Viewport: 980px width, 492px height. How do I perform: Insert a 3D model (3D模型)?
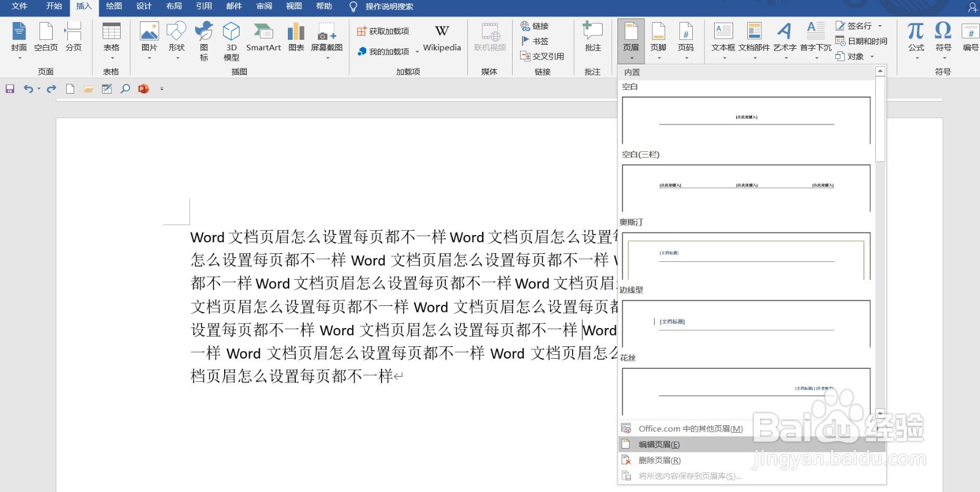[x=232, y=41]
